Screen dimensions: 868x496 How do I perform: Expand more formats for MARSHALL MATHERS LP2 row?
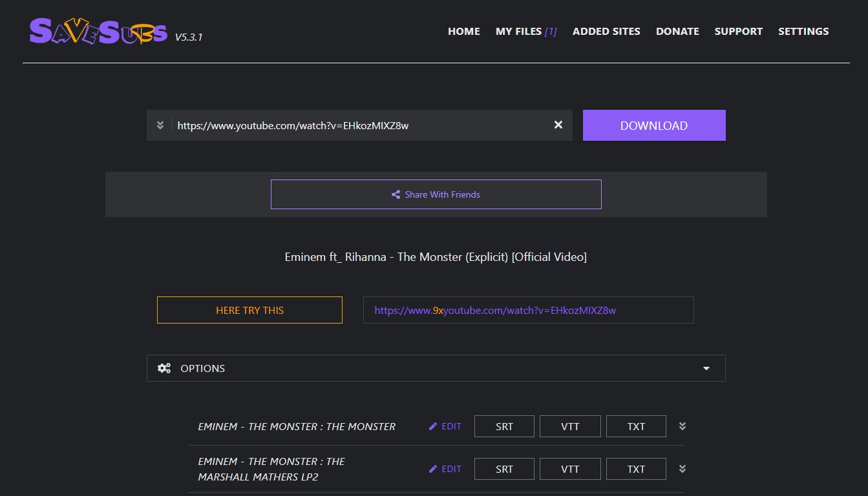[683, 469]
